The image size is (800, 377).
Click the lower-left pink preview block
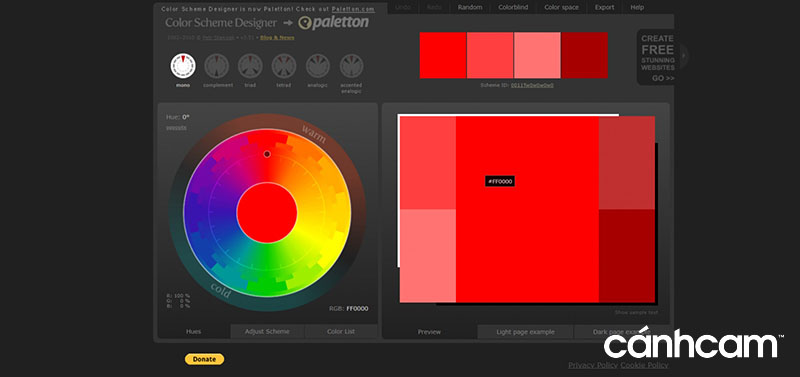pyautogui.click(x=428, y=256)
